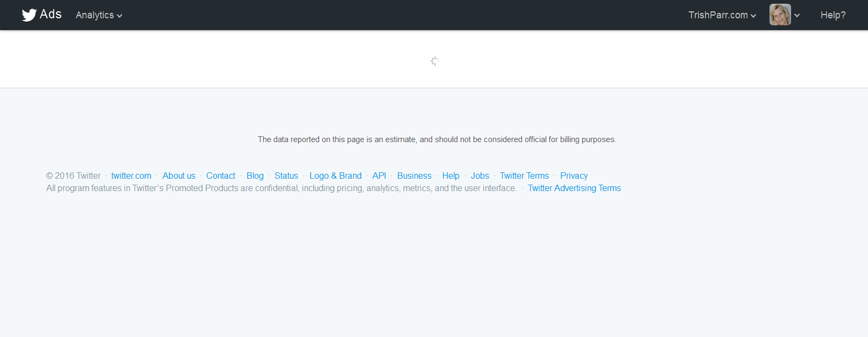Click the API footer link

click(379, 175)
